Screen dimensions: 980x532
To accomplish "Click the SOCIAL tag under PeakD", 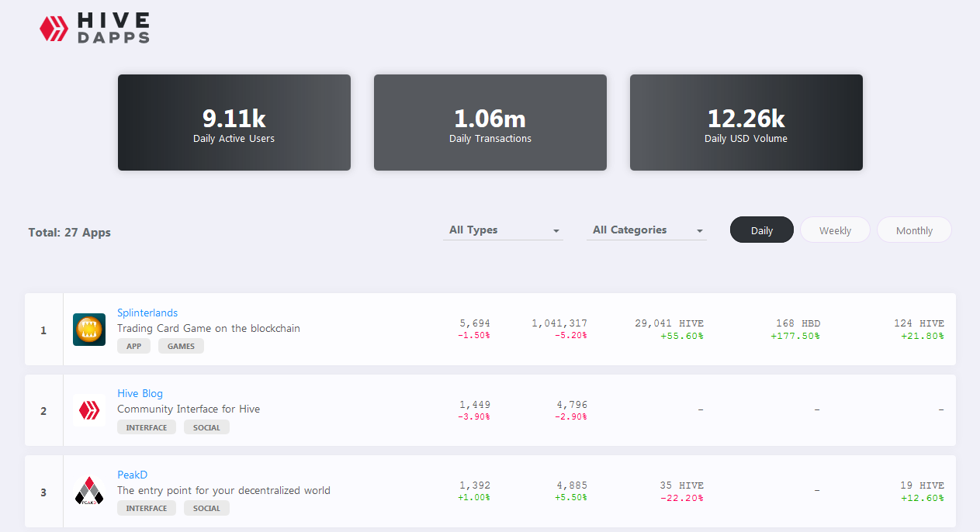I will (206, 508).
